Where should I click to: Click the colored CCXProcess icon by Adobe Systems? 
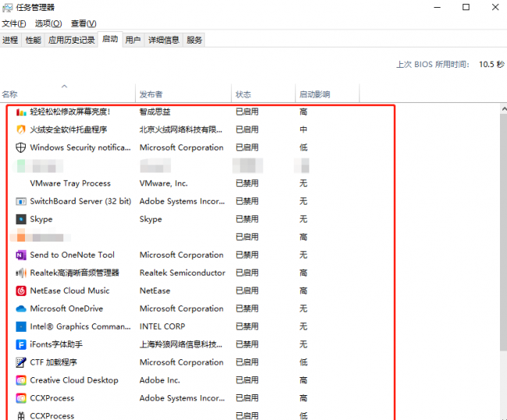tap(21, 398)
